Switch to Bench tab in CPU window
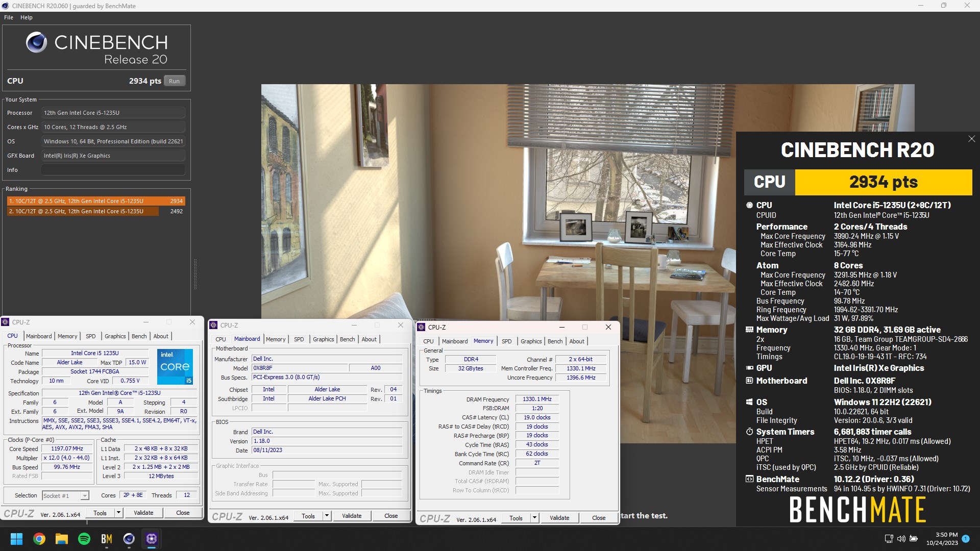This screenshot has width=980, height=551. point(139,336)
